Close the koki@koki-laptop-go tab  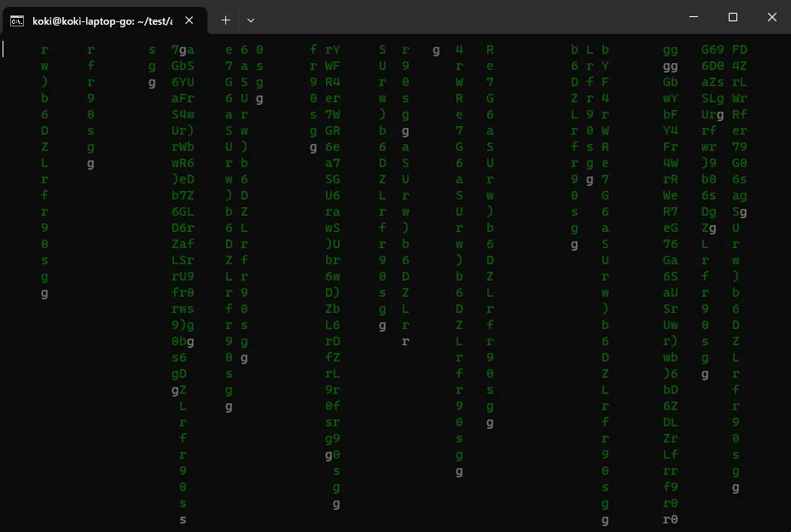click(x=188, y=20)
